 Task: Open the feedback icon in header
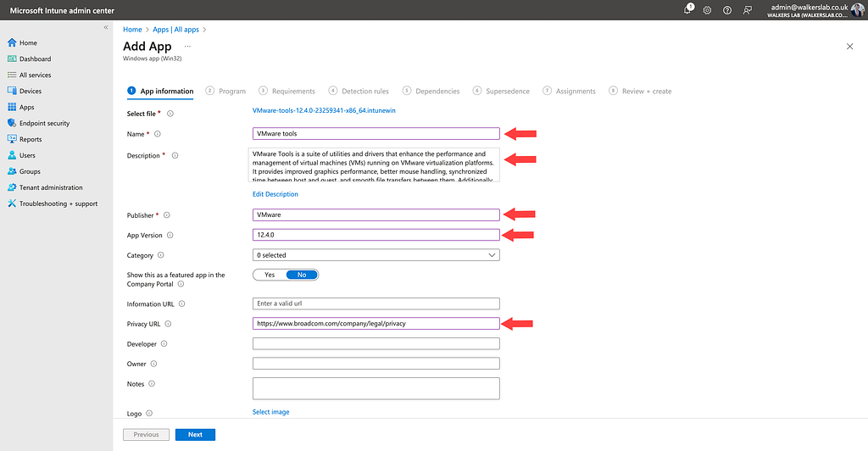pos(747,10)
